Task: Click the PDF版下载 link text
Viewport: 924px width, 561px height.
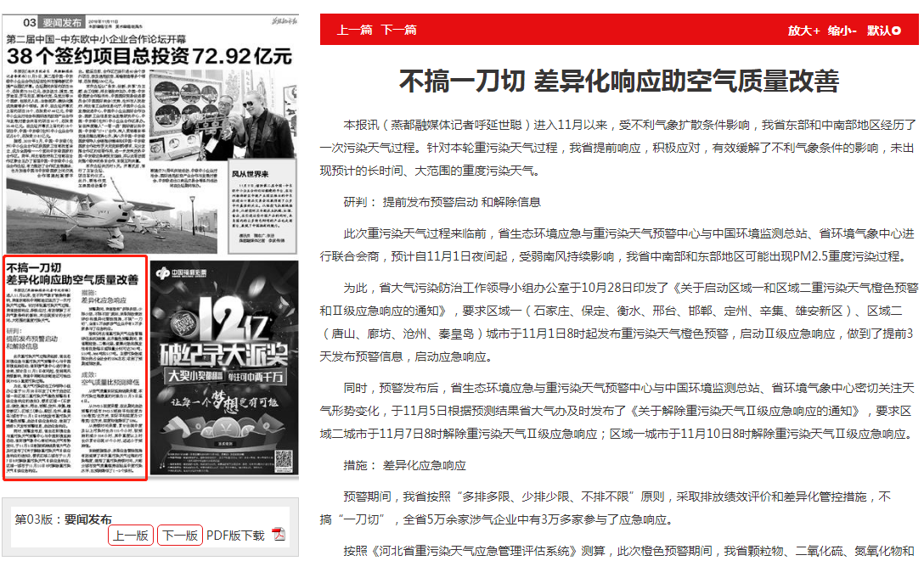Action: point(235,535)
